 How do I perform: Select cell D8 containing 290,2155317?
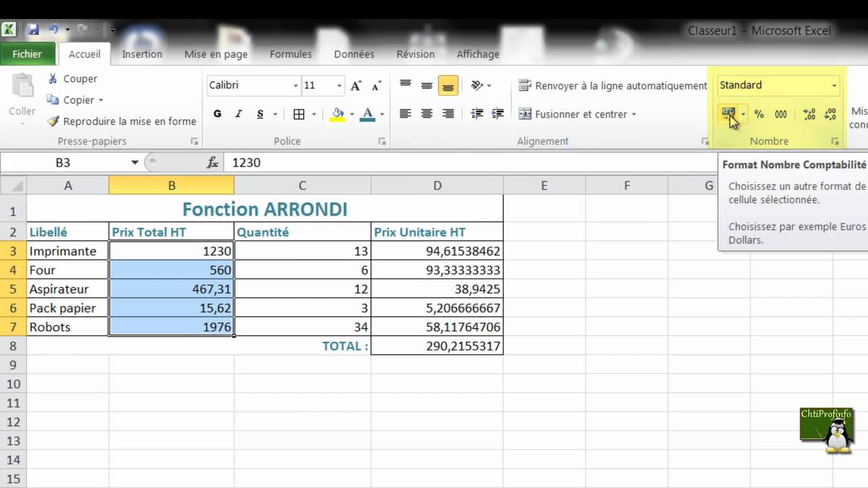(437, 346)
